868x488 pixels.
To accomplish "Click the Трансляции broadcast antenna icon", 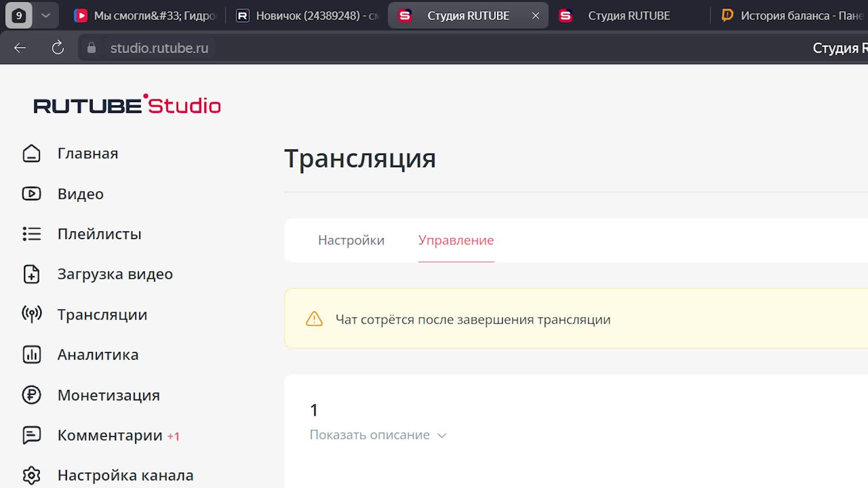I will (x=32, y=314).
